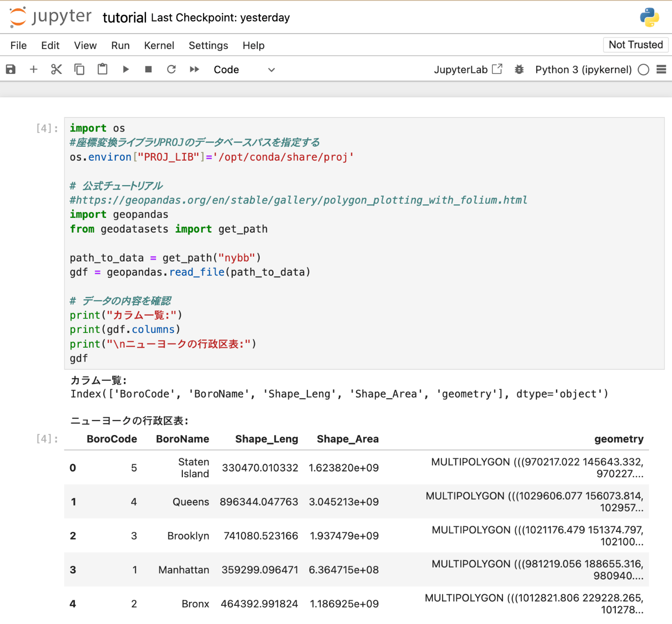The width and height of the screenshot is (672, 624).
Task: Click the 'Staten Island' cell
Action: click(193, 468)
